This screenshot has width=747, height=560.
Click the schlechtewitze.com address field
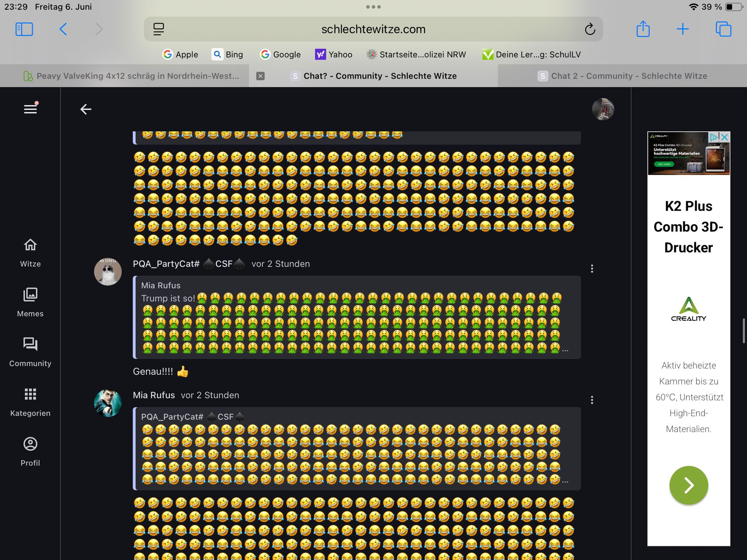click(373, 29)
